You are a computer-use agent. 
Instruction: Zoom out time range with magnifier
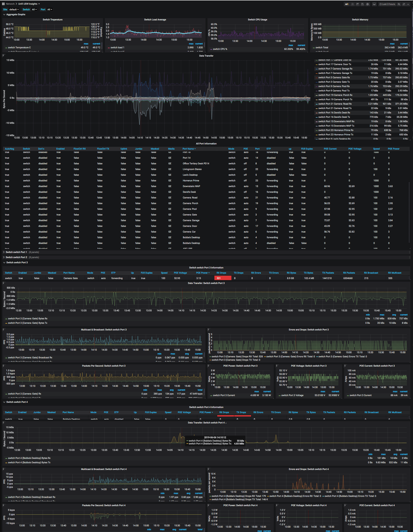click(399, 4)
